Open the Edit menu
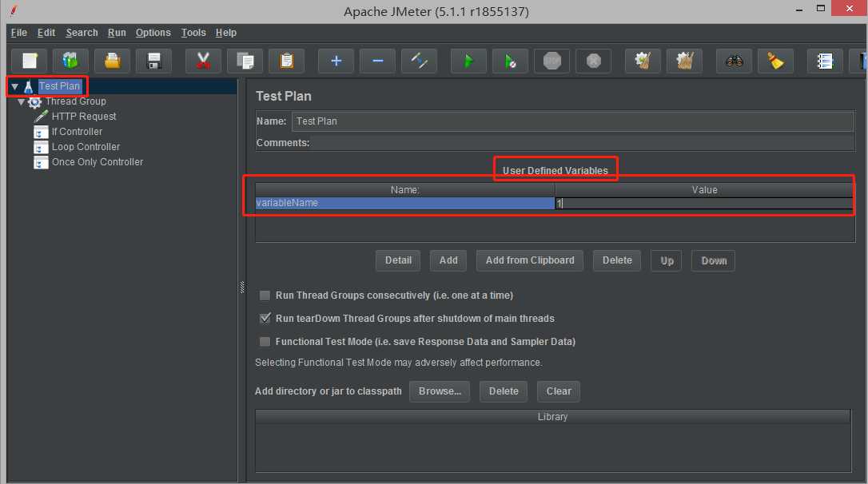 pyautogui.click(x=46, y=33)
